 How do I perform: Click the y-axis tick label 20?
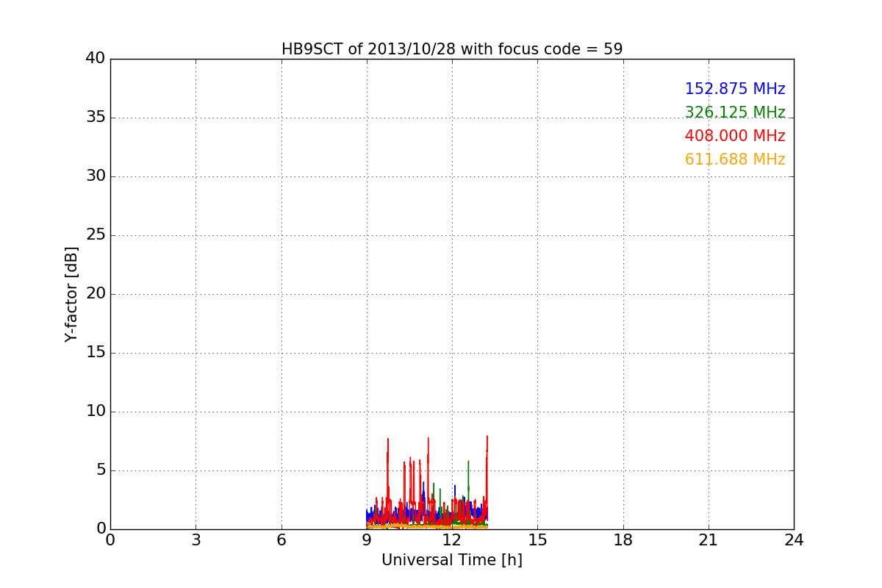[96, 294]
